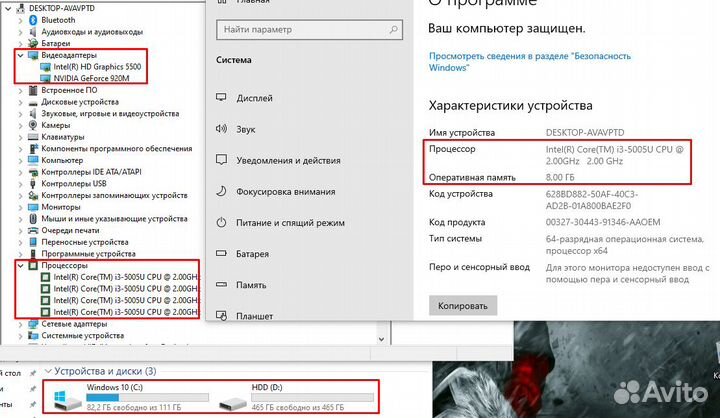Open the Windows Security details link

point(530,62)
